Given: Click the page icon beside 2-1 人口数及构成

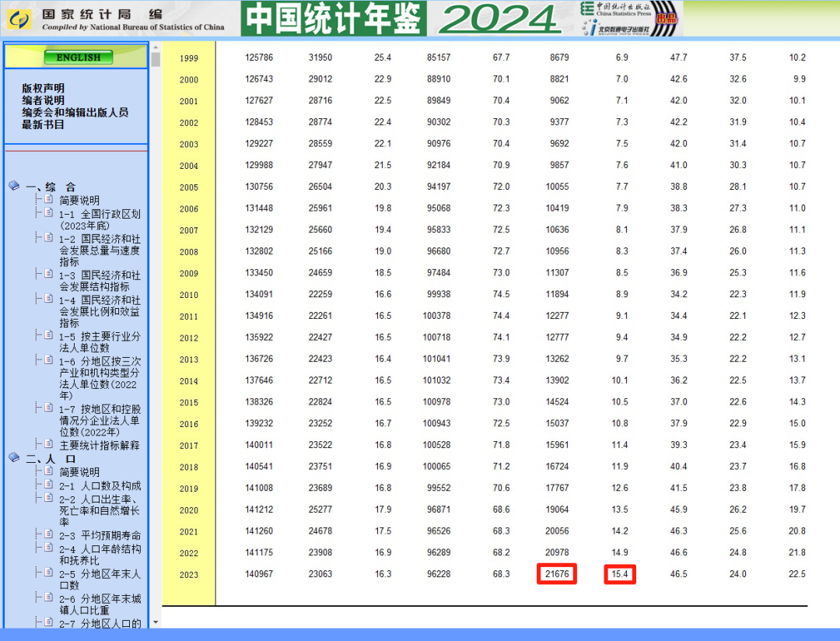Looking at the screenshot, I should point(48,485).
